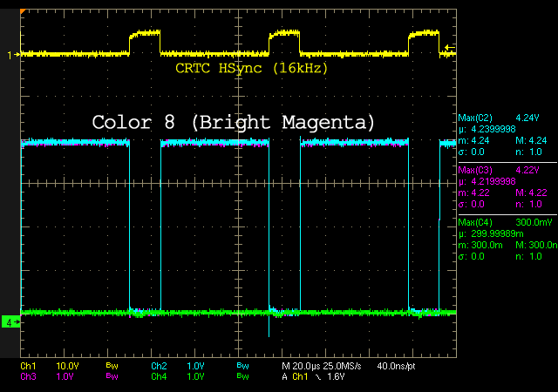This screenshot has height=392, width=558.
Task: Click the Ch3 bandwidth limit Bw icon
Action: tap(111, 376)
